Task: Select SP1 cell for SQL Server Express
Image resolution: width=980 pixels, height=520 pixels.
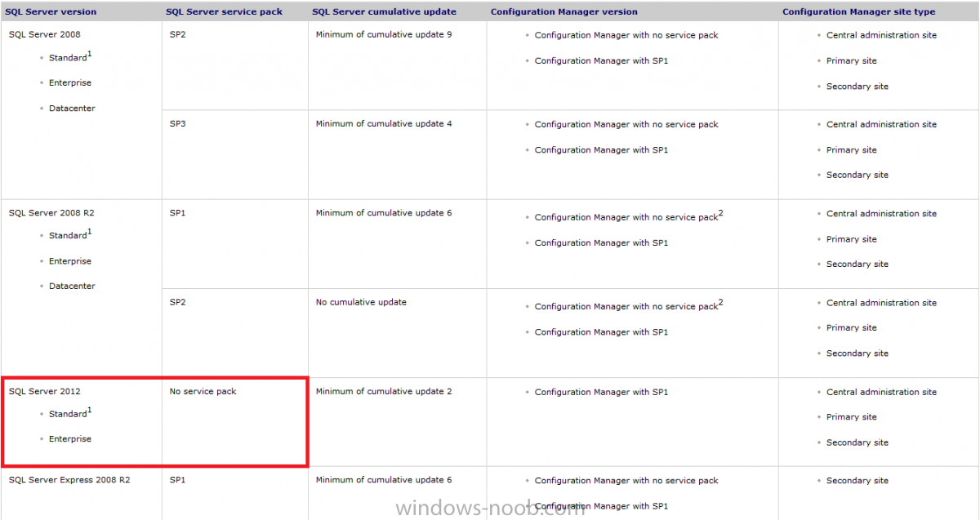Action: click(x=178, y=480)
